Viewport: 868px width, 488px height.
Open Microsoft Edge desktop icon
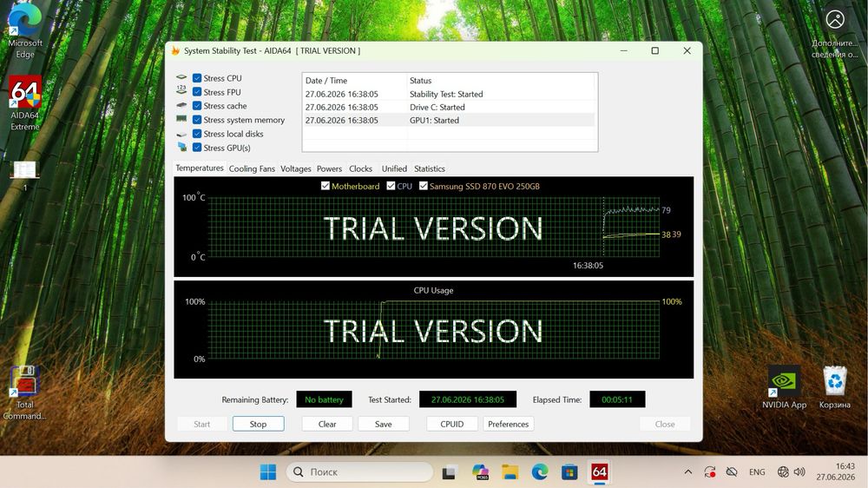(25, 31)
